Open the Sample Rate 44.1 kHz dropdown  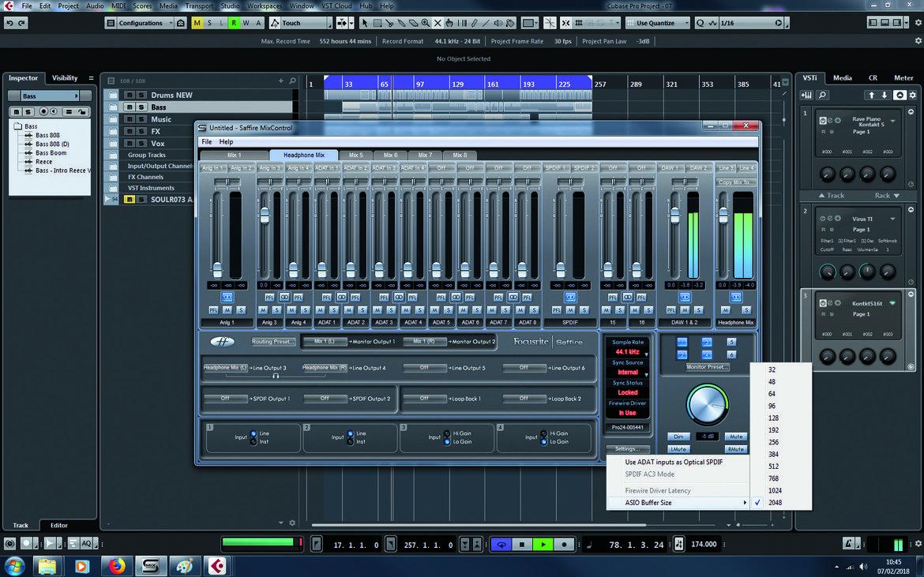coord(628,351)
